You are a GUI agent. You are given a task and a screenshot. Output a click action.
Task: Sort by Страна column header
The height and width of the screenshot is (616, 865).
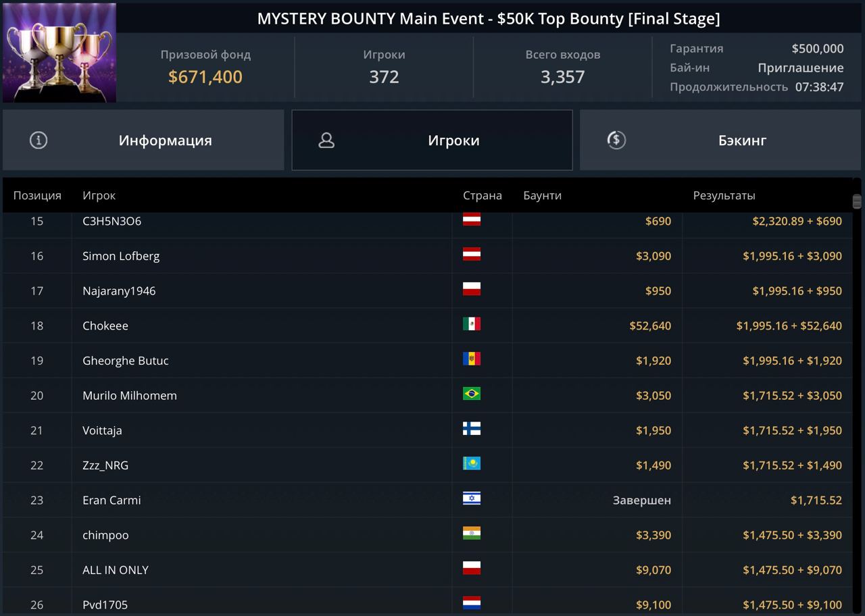coord(483,195)
